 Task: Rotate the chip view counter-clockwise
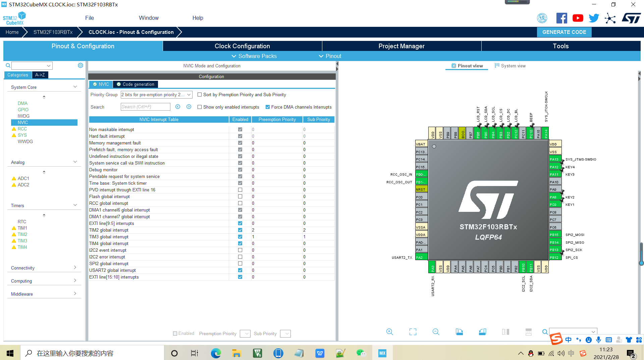(482, 332)
